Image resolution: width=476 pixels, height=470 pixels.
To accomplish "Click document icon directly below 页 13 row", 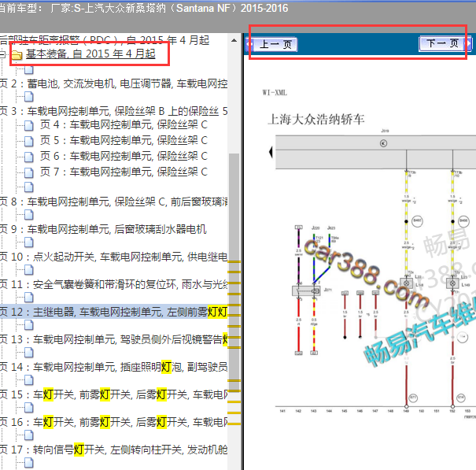I will pos(29,353).
